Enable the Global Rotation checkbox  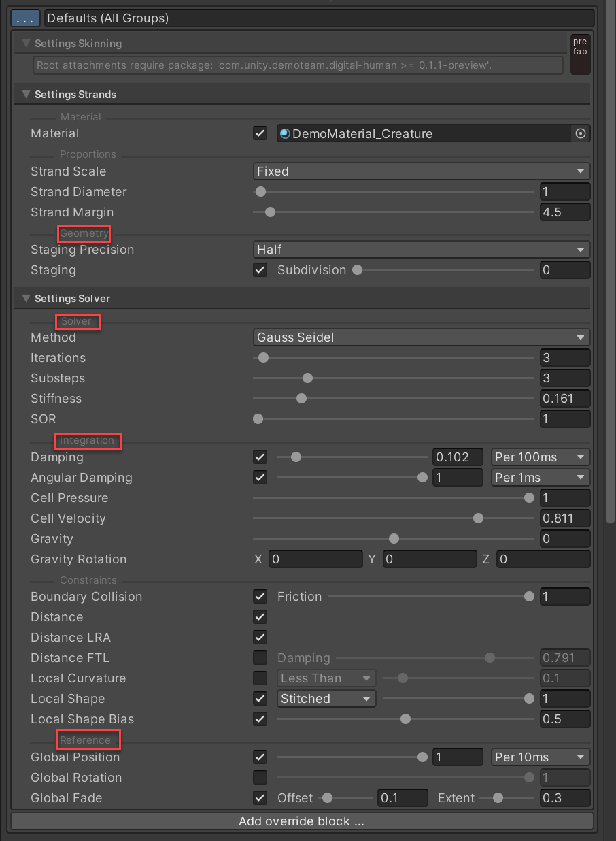(260, 778)
